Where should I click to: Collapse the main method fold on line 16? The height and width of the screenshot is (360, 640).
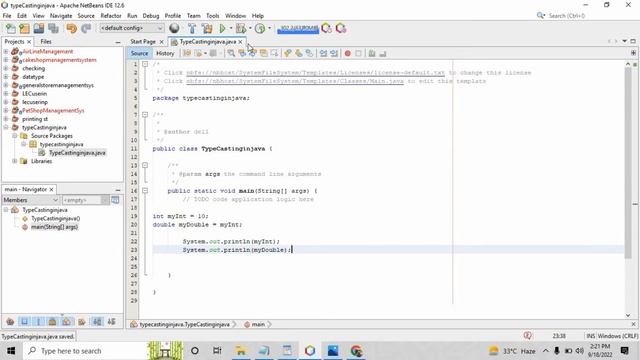click(x=145, y=191)
